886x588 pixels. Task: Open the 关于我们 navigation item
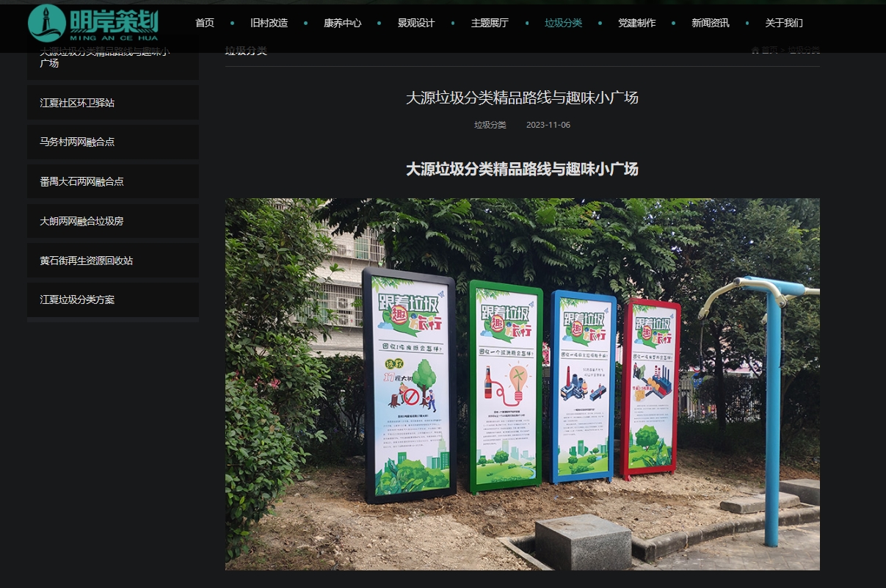point(783,23)
